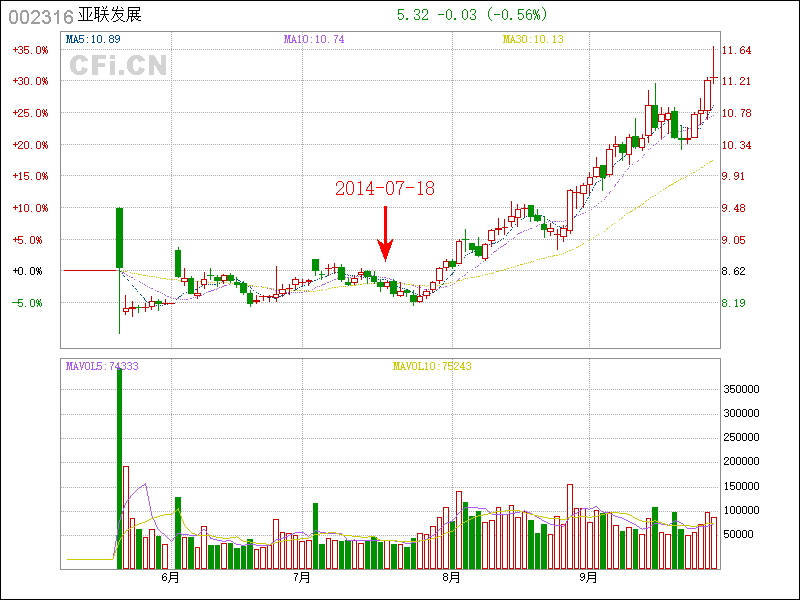
Task: Click the MA30:10.13 indicator label
Action: point(533,39)
